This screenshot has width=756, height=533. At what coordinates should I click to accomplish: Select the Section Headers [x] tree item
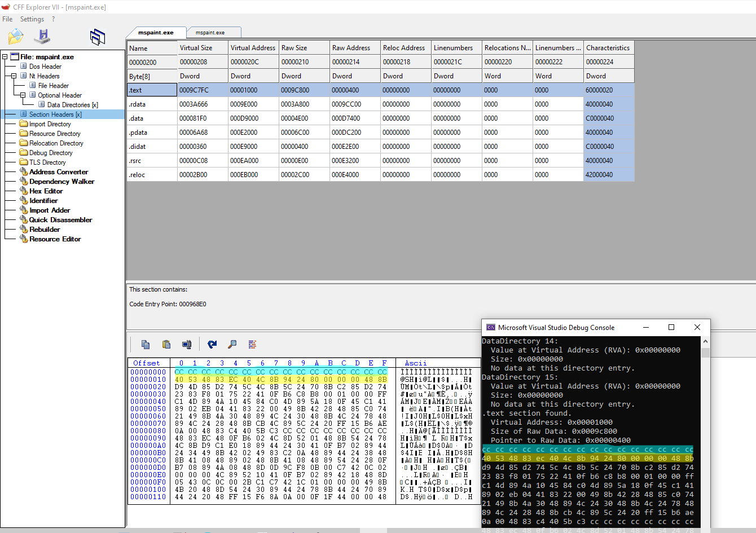click(55, 114)
